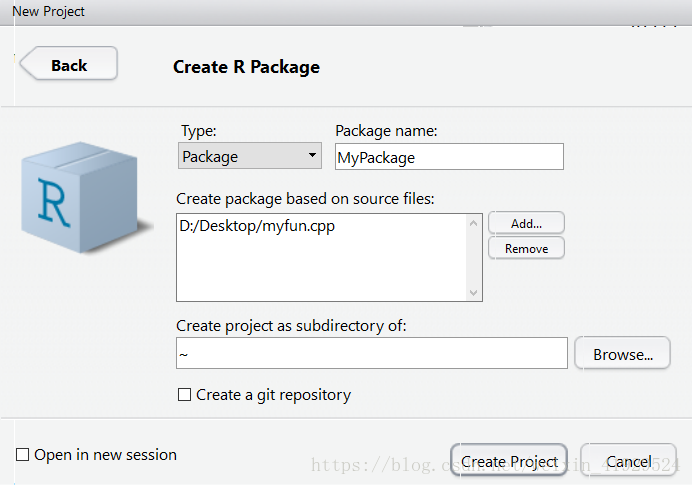This screenshot has width=692, height=485.
Task: Select D:/Desktop/myfun.cpp in source files list
Action: [257, 226]
